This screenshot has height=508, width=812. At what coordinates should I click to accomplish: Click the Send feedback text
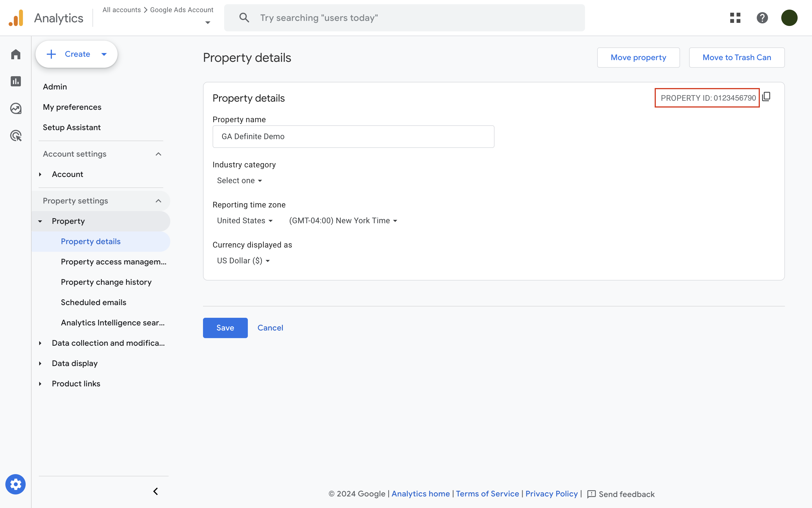tap(626, 494)
